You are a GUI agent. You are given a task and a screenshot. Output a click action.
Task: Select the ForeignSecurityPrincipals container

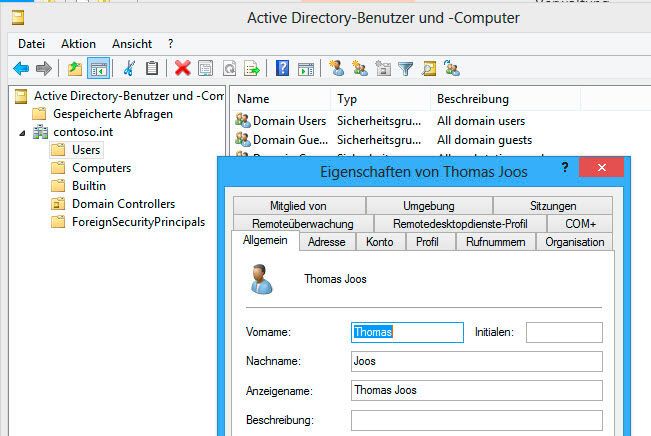pos(138,222)
